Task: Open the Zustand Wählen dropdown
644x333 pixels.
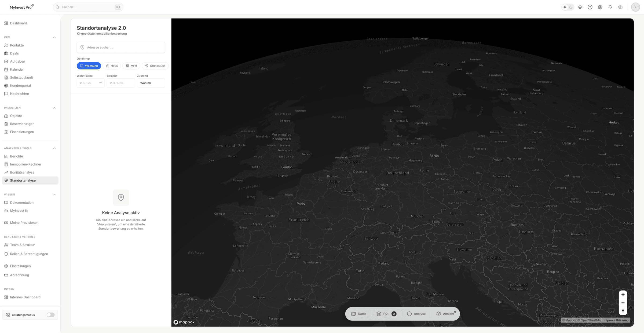Action: [x=151, y=83]
